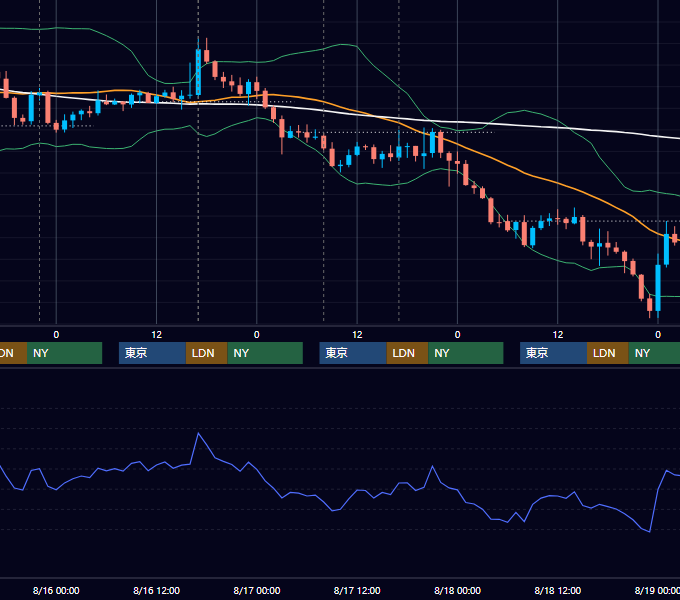Click the LDN session block for 8/16

(206, 353)
